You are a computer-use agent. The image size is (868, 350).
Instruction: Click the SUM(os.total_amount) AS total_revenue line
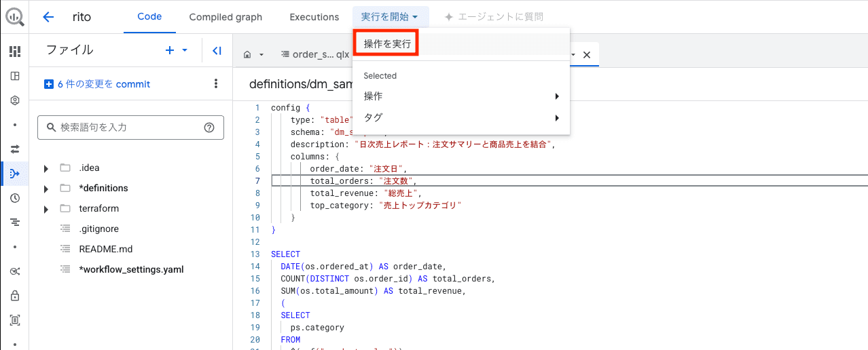coord(373,291)
